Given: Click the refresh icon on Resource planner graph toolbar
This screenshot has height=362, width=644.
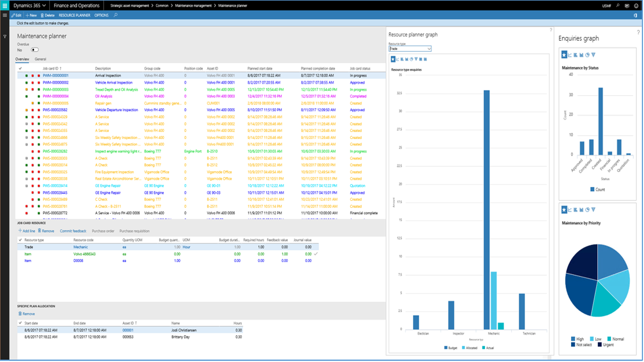Looking at the screenshot, I should [411, 59].
